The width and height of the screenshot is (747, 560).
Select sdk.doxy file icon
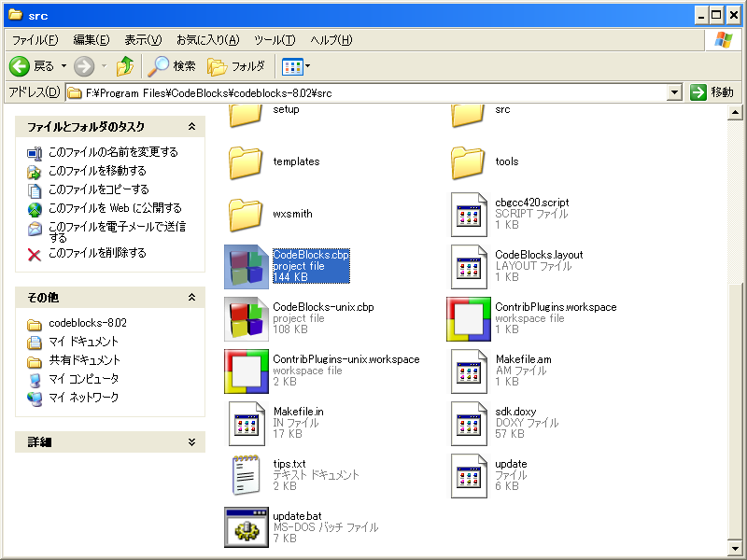tap(469, 424)
